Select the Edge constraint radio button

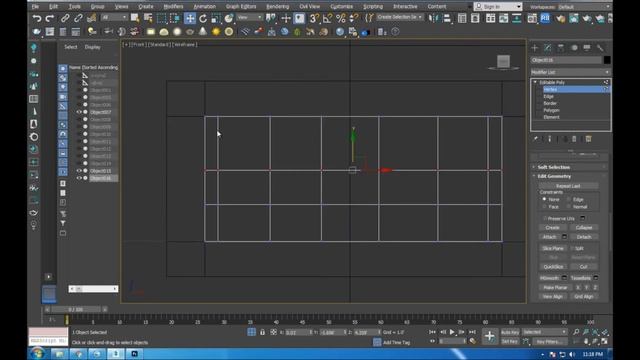[569, 199]
